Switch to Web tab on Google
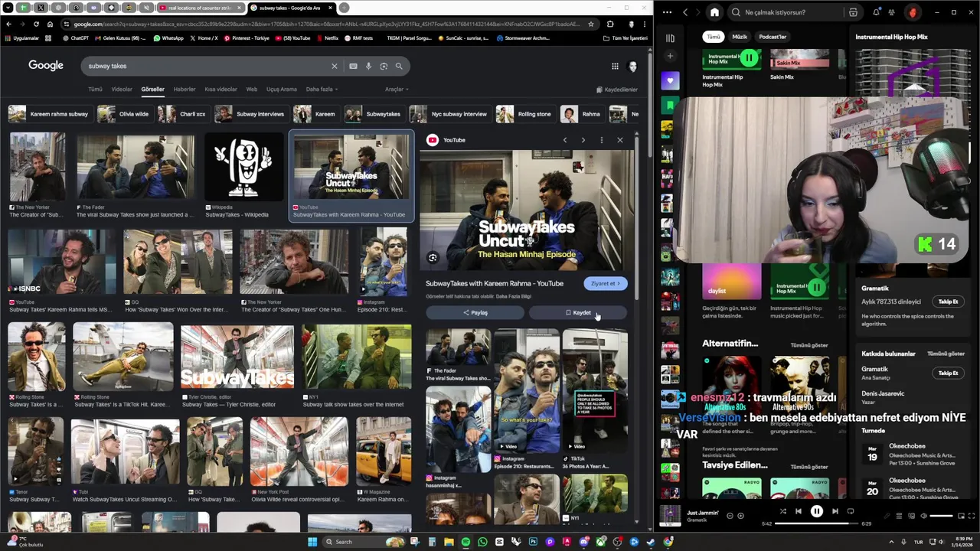 click(x=251, y=90)
